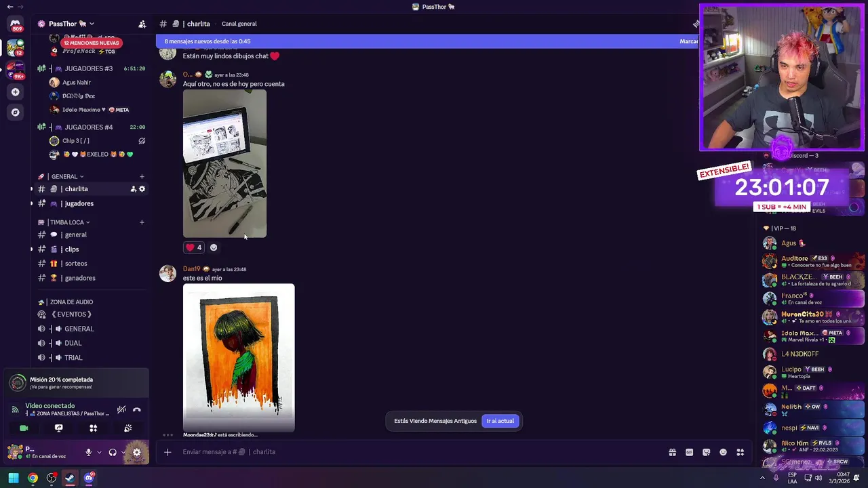Open Discord direct messages home icon
The height and width of the screenshot is (488, 868).
coord(15,24)
